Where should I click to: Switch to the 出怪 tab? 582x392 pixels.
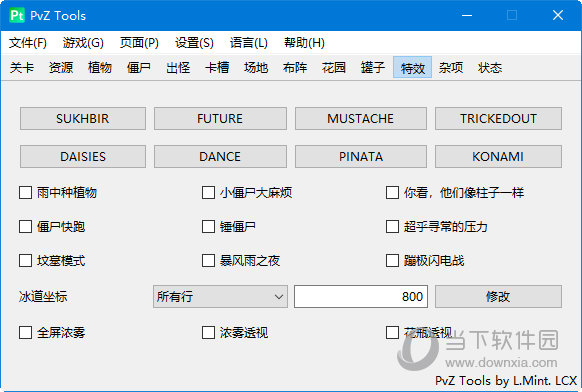click(178, 68)
